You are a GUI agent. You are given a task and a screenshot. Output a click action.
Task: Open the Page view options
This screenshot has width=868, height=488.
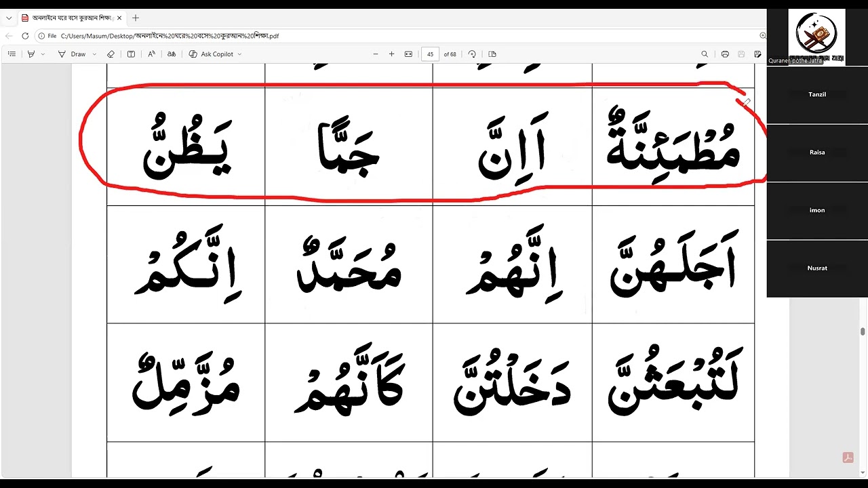click(492, 54)
